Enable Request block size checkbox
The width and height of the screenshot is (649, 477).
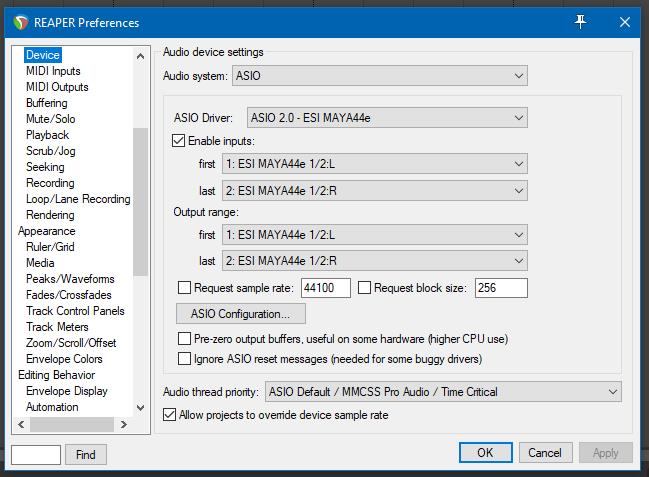[x=364, y=288]
